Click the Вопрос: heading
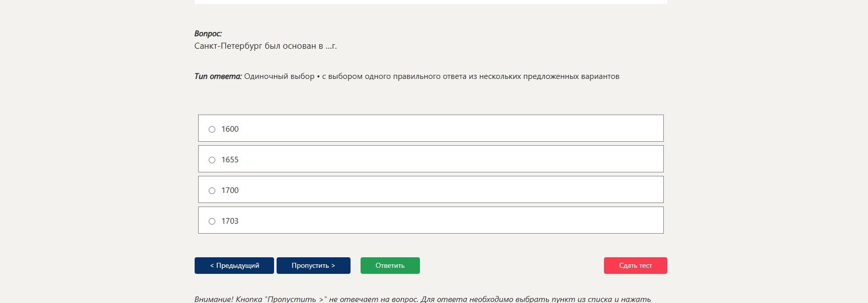Image resolution: width=868 pixels, height=303 pixels. 208,34
